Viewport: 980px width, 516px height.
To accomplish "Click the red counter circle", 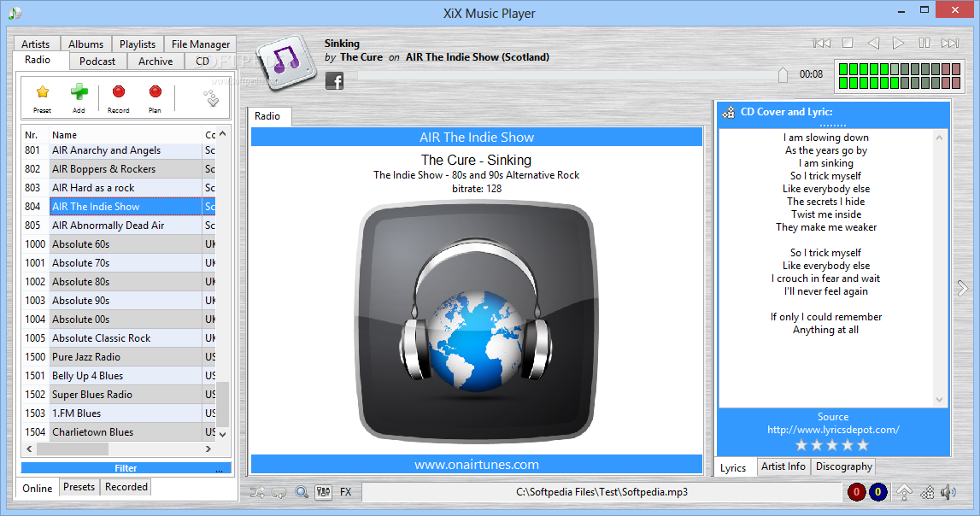I will pyautogui.click(x=856, y=492).
